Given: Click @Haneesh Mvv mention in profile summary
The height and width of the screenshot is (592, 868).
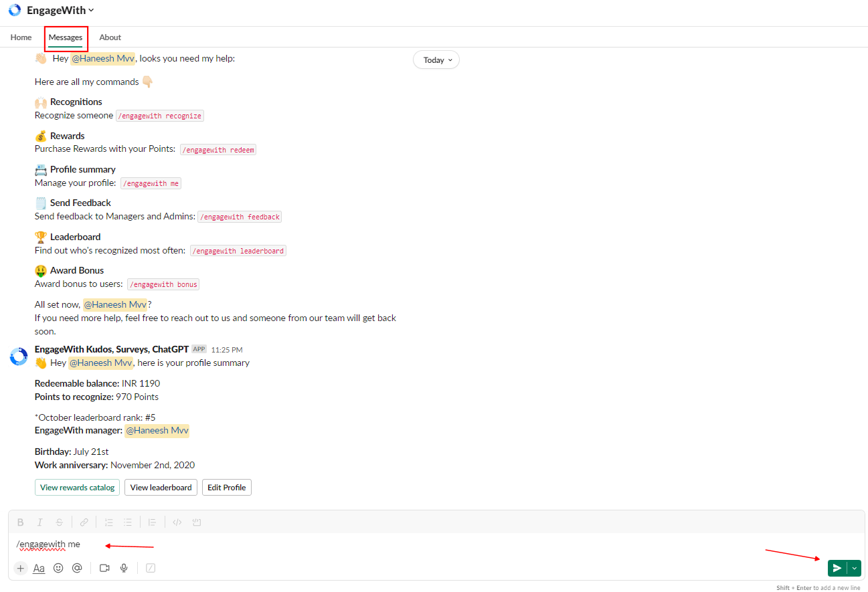Looking at the screenshot, I should [101, 363].
